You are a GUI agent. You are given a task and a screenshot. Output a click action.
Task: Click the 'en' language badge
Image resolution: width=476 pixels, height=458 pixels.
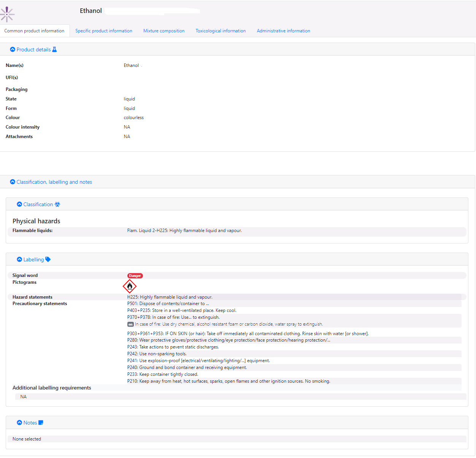(x=130, y=324)
